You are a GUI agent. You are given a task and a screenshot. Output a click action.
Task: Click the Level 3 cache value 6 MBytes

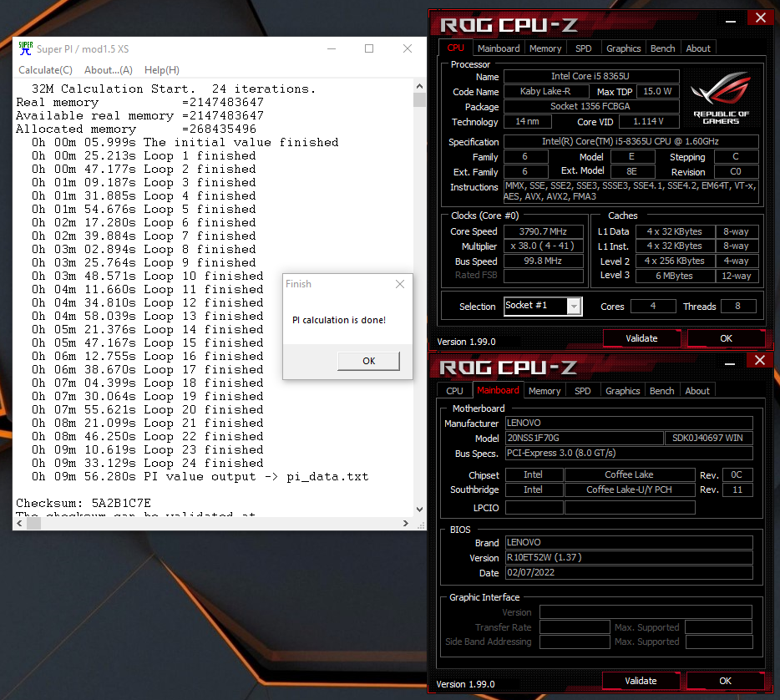(675, 276)
